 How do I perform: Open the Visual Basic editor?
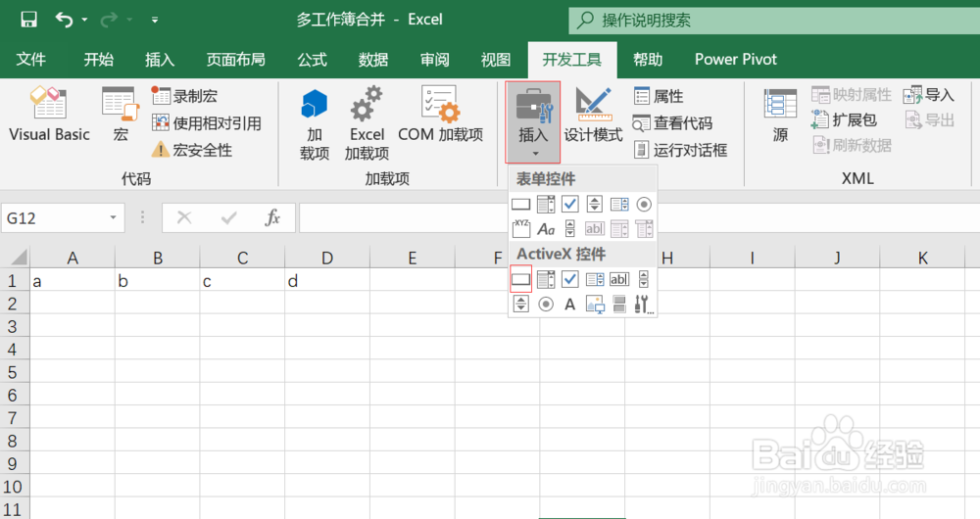[x=49, y=115]
